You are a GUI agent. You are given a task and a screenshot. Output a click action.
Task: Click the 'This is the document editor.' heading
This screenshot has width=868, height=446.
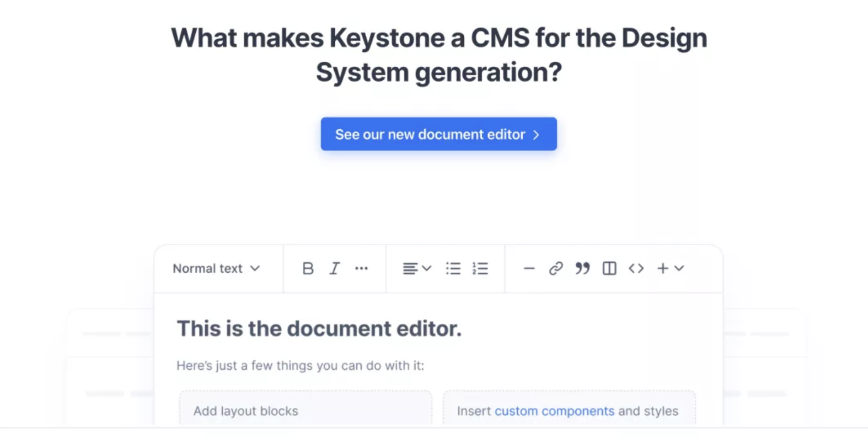click(x=319, y=329)
